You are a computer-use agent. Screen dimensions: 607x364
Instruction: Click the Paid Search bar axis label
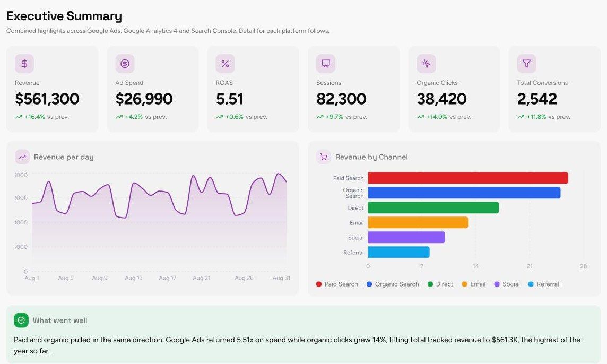tap(349, 178)
